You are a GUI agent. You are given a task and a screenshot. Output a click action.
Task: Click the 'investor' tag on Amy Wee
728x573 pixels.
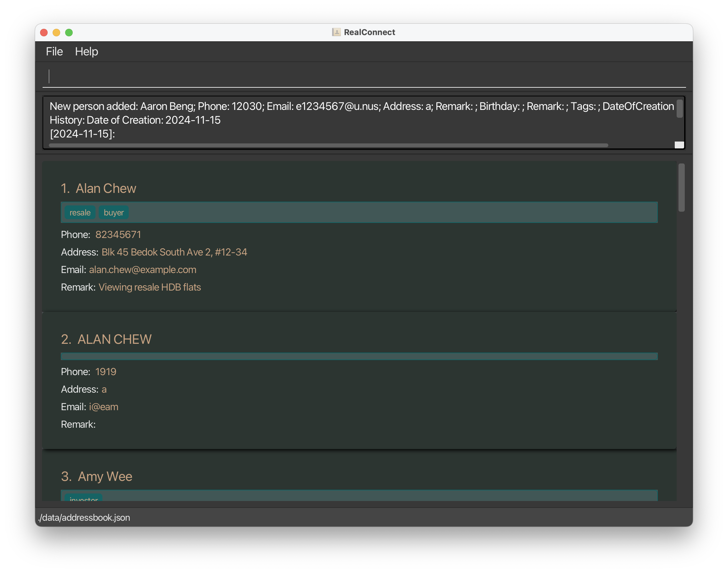point(84,498)
